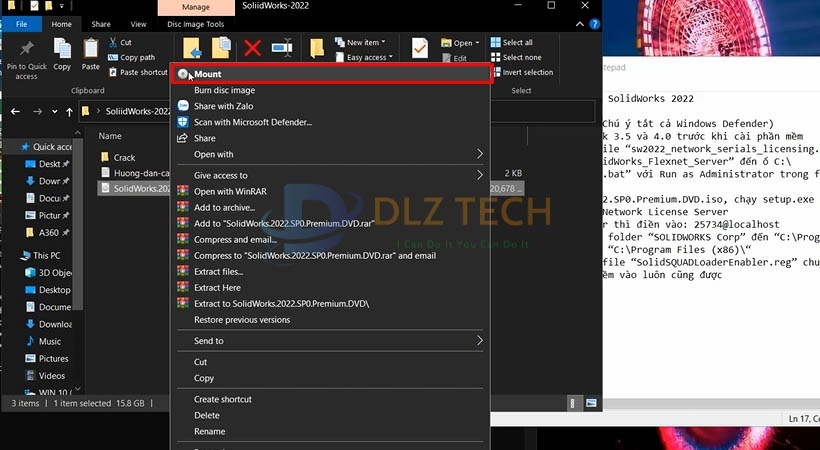Select Mount from context menu
This screenshot has width=820, height=450.
pyautogui.click(x=208, y=74)
